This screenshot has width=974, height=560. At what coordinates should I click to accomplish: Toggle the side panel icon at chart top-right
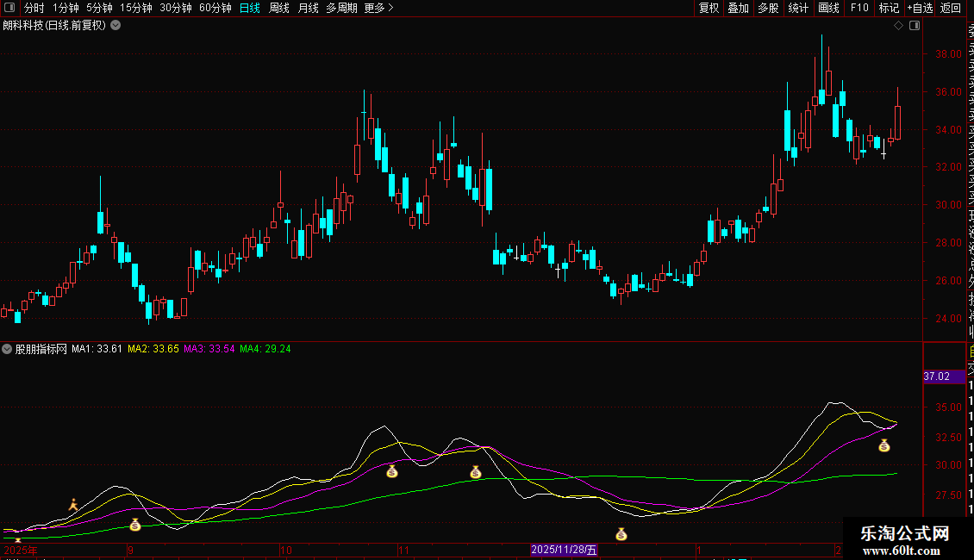(915, 26)
